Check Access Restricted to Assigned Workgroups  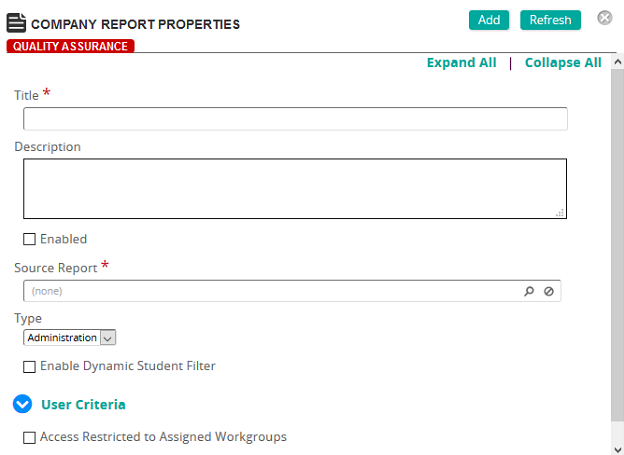click(x=29, y=437)
